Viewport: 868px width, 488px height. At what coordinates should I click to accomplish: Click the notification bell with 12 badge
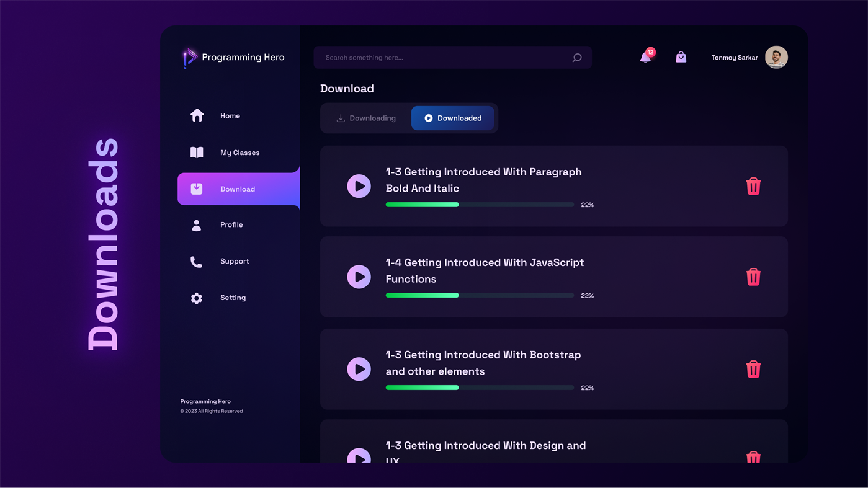tap(645, 56)
